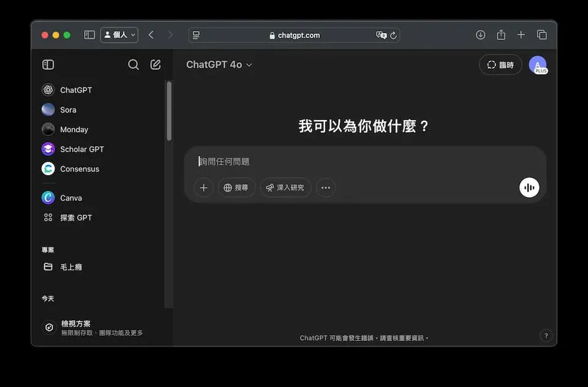Toggle the 搜尋 web search button
This screenshot has height=387, width=588.
[236, 187]
